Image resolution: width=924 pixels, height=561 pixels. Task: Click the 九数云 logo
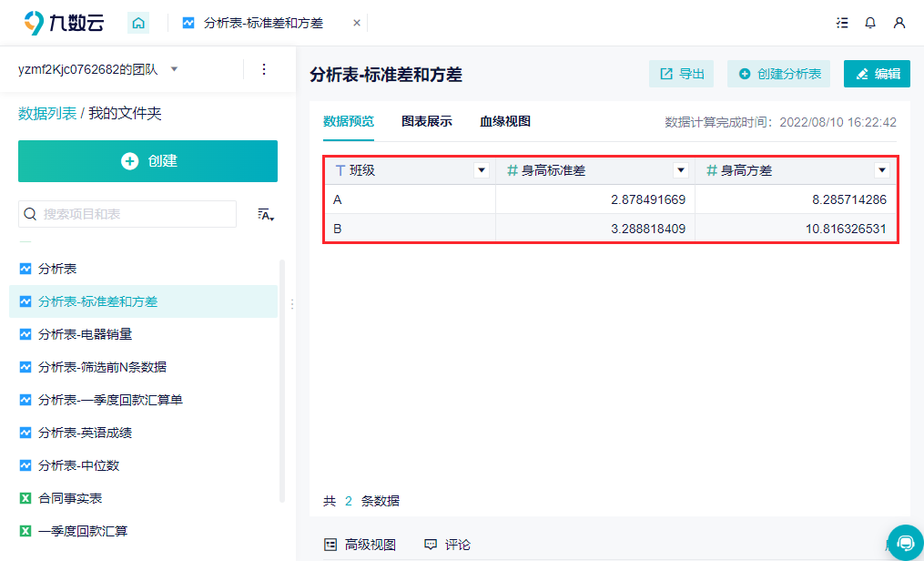click(x=65, y=23)
